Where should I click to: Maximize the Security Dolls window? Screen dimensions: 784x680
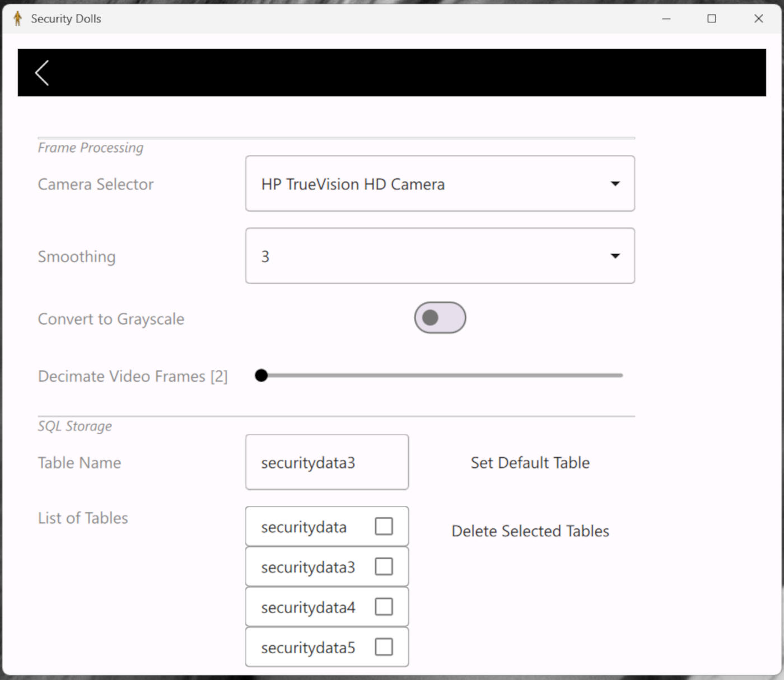711,18
